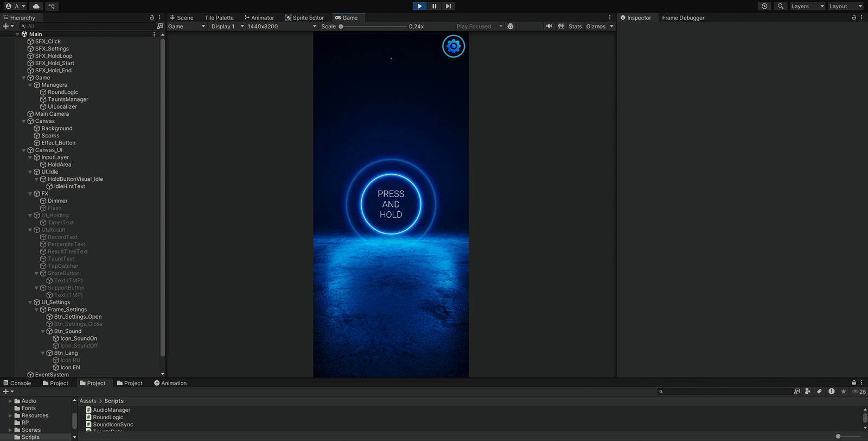Filter project assets by label tag icon
Viewport: 868px width, 441px height.
tap(819, 392)
